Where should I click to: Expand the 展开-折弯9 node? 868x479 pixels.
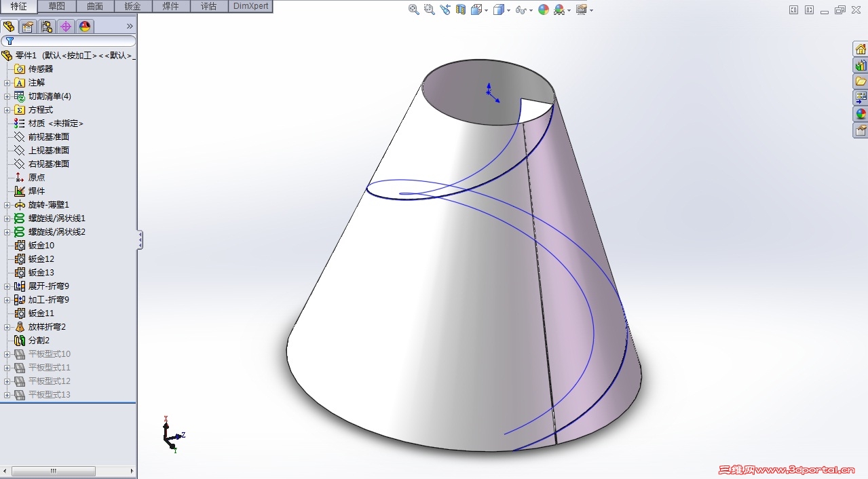[x=7, y=286]
